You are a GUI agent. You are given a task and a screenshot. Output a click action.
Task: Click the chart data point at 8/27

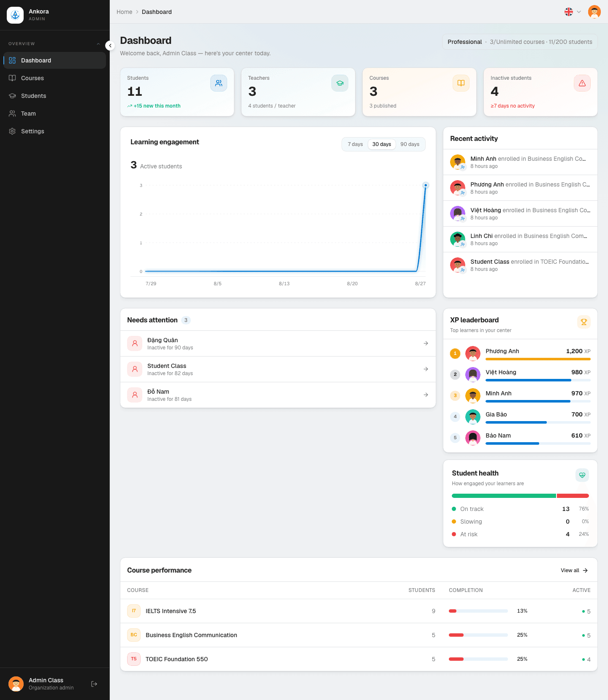point(426,185)
